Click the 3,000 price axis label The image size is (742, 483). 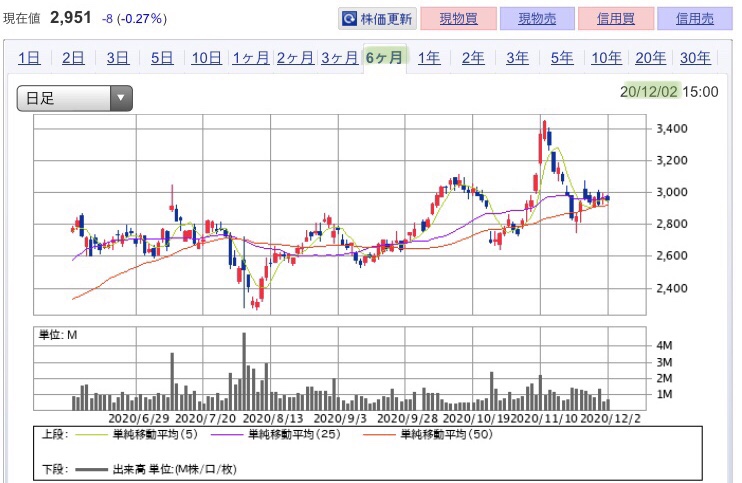[672, 192]
